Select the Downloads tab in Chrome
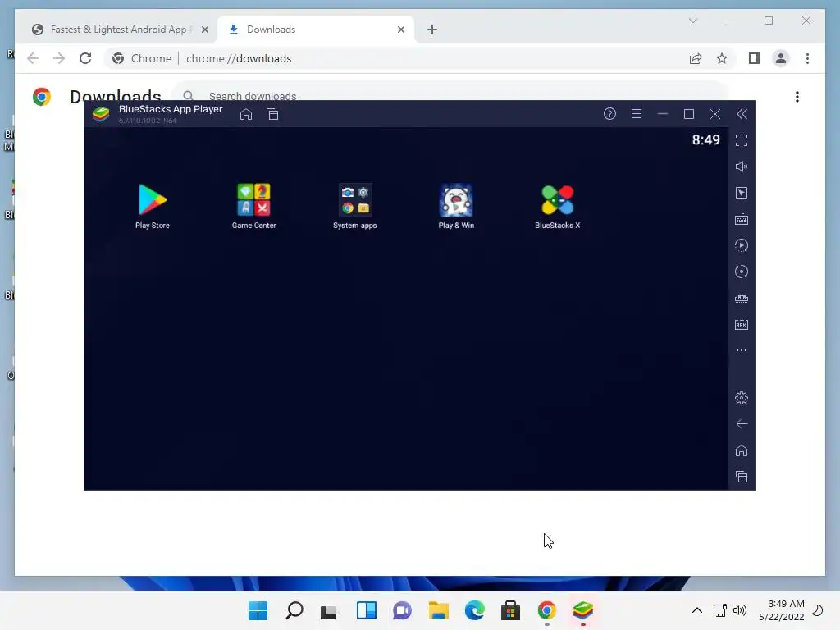 [316, 30]
